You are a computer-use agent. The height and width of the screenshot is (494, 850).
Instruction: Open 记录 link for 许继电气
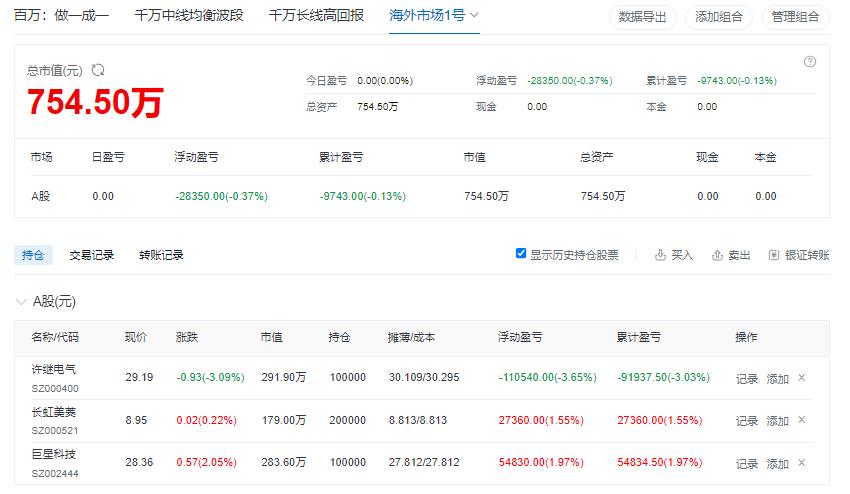tap(746, 379)
